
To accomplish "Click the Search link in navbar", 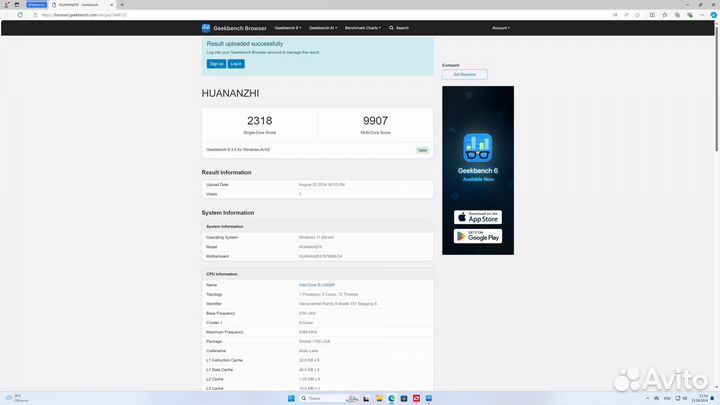I will coord(399,28).
